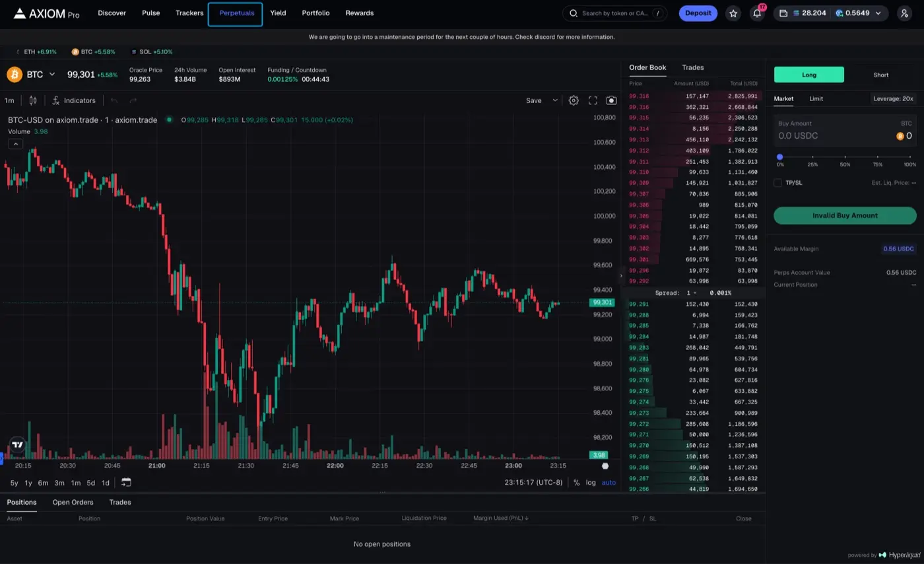Select the Short side
Image resolution: width=924 pixels, height=564 pixels.
pyautogui.click(x=881, y=75)
